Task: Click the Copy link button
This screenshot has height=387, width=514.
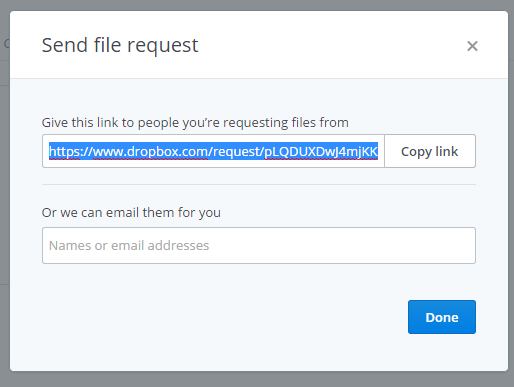Action: point(430,151)
